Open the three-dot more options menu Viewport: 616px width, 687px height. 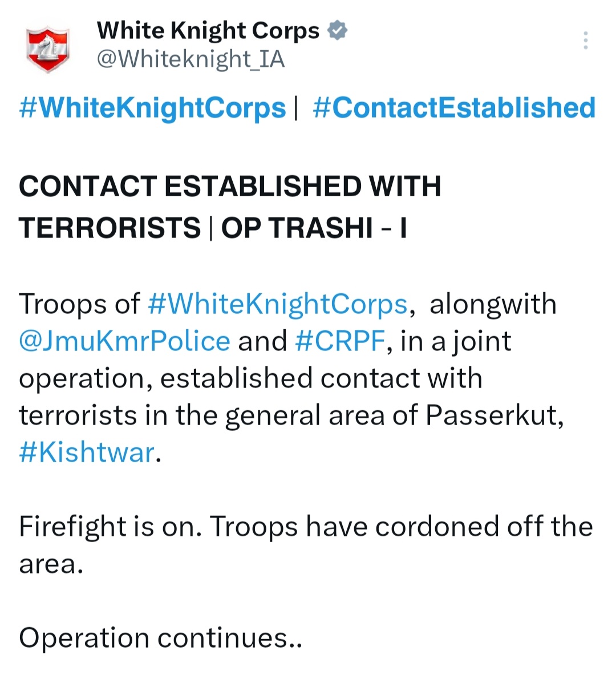click(x=585, y=41)
